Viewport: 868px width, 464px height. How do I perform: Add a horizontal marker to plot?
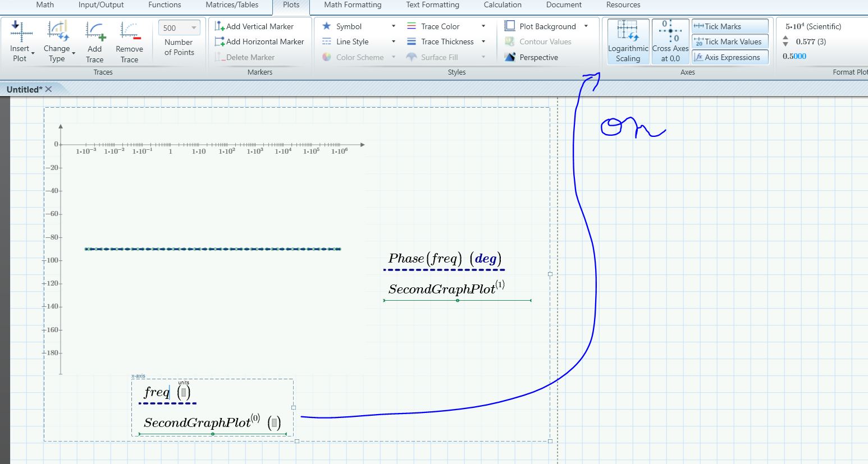[259, 42]
